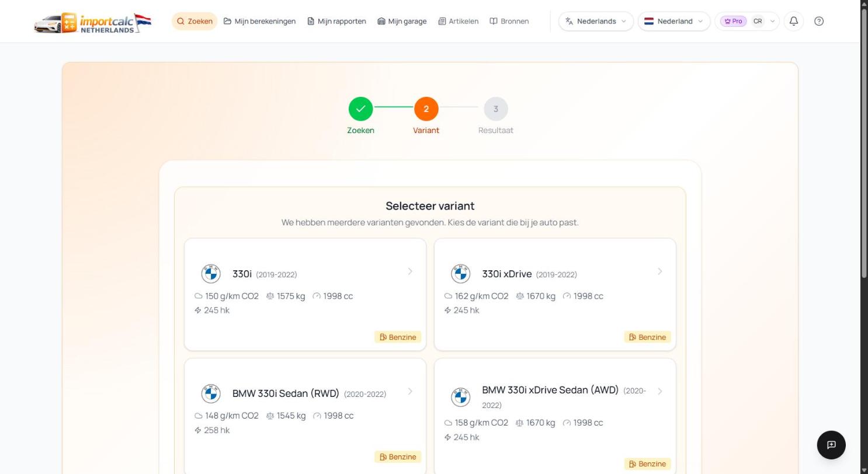Expand the Pro account menu chevron

pos(772,21)
